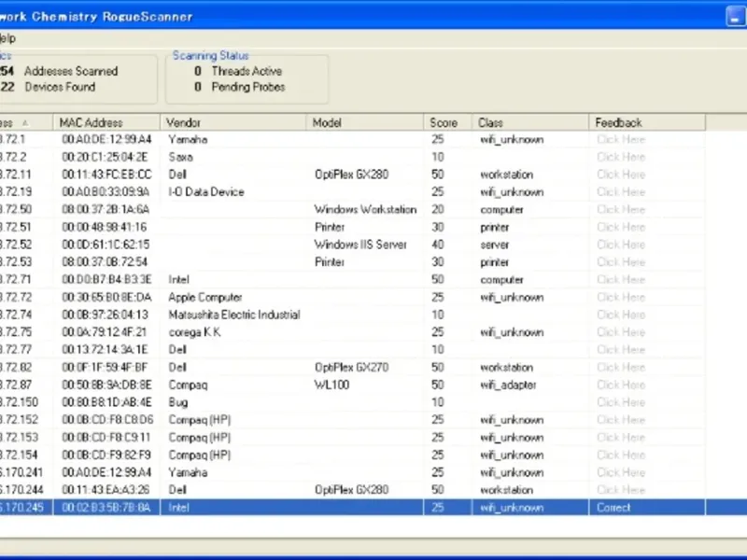The width and height of the screenshot is (747, 560).
Task: Click the 'WL100' model cell
Action: pos(331,385)
